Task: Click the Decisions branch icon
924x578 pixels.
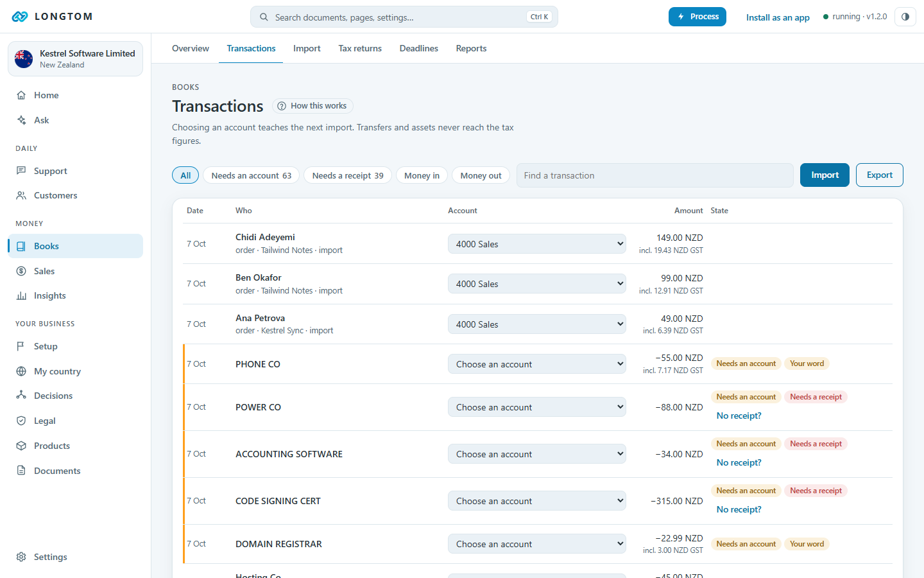Action: click(x=21, y=396)
